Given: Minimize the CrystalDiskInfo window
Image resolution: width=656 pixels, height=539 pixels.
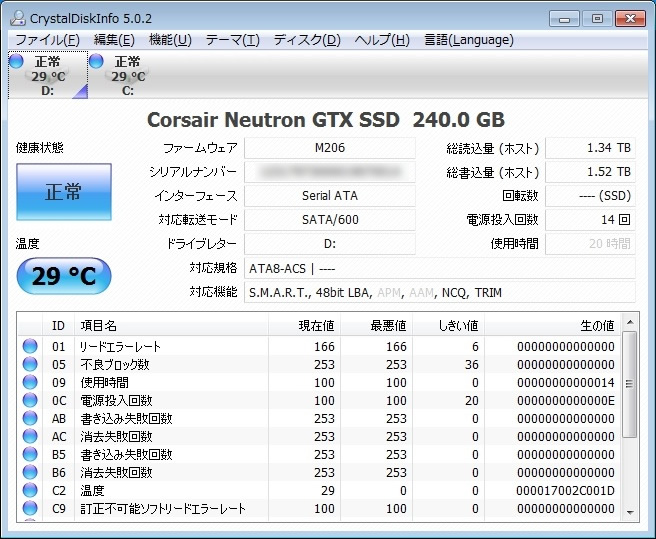Looking at the screenshot, I should (x=564, y=19).
